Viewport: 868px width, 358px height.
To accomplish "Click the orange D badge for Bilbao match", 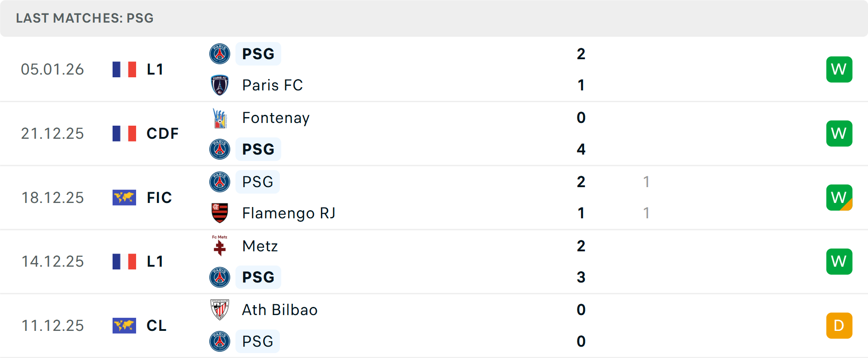I will click(x=839, y=325).
